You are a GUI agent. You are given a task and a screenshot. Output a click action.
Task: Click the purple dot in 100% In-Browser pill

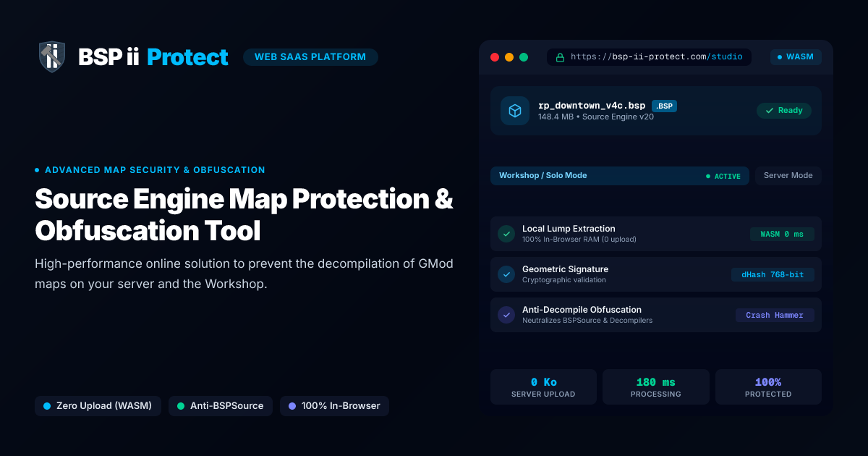(x=292, y=406)
